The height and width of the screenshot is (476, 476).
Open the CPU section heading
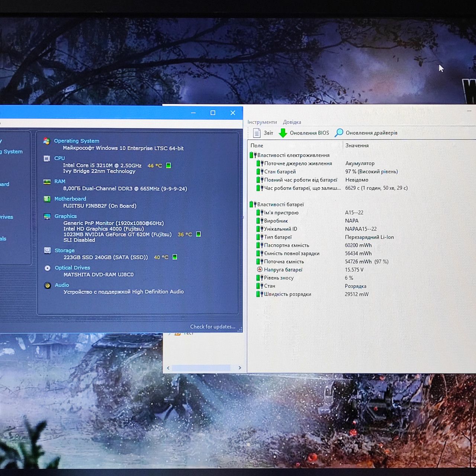(59, 158)
